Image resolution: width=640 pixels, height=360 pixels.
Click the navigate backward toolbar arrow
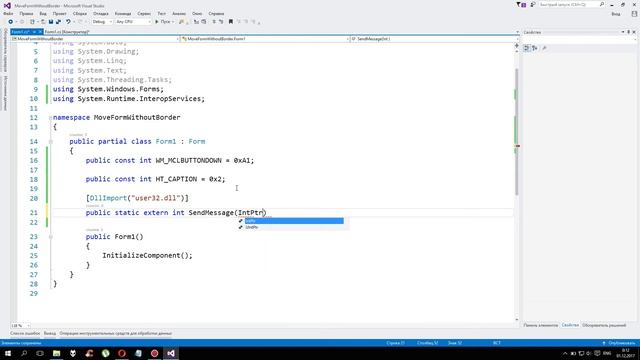pos(11,22)
